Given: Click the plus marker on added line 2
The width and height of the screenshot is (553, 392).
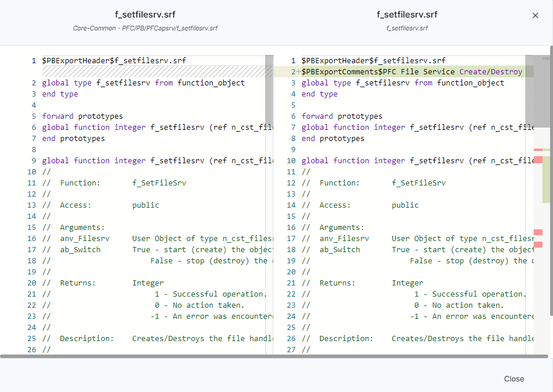Looking at the screenshot, I should (299, 72).
